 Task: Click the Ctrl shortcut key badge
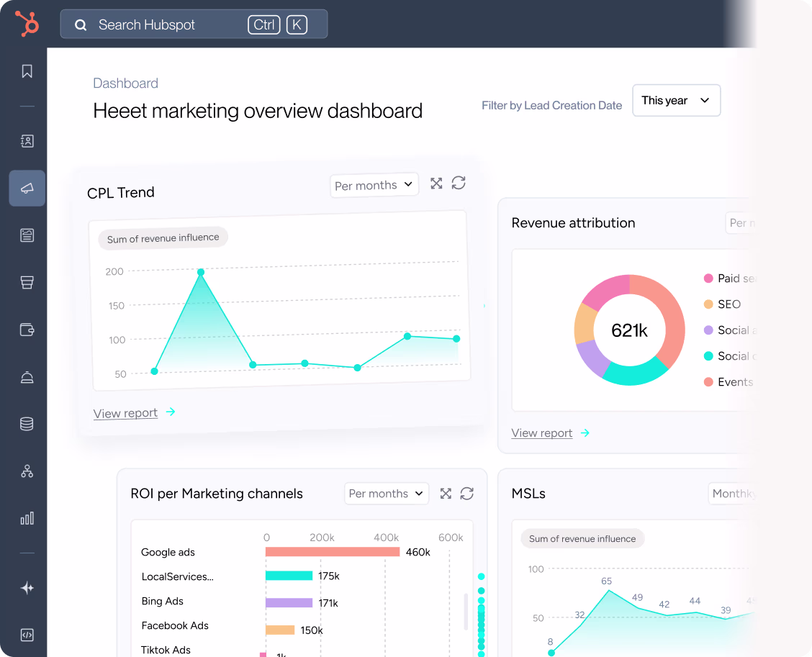click(x=264, y=25)
